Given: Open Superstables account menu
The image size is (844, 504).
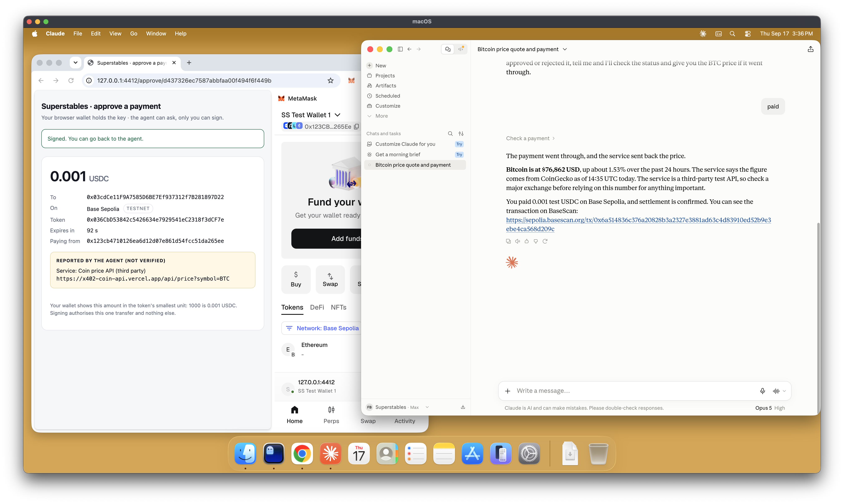Looking at the screenshot, I should click(398, 407).
